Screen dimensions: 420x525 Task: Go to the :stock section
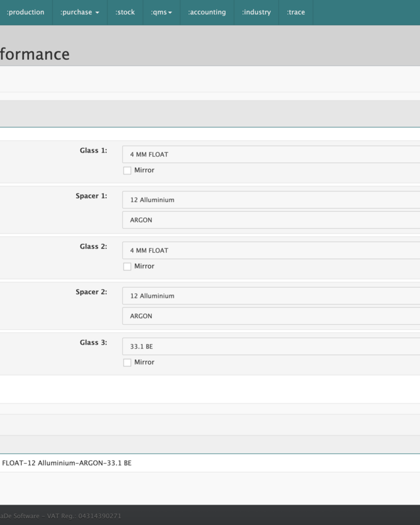(125, 12)
